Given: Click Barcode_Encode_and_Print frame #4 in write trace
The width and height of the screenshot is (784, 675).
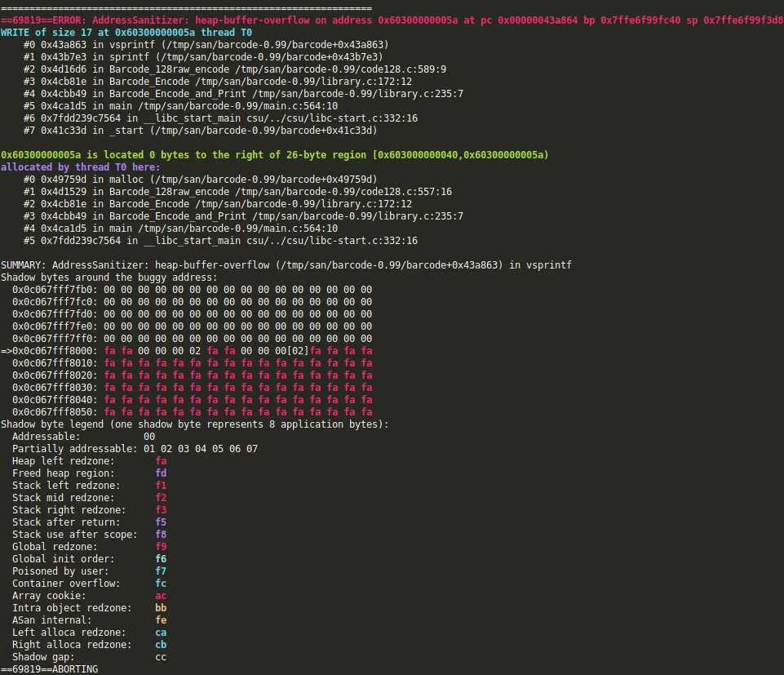Looking at the screenshot, I should click(243, 94).
